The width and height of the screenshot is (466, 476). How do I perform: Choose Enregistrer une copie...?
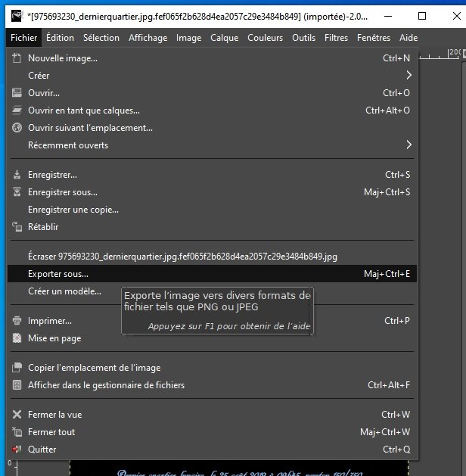click(212, 209)
